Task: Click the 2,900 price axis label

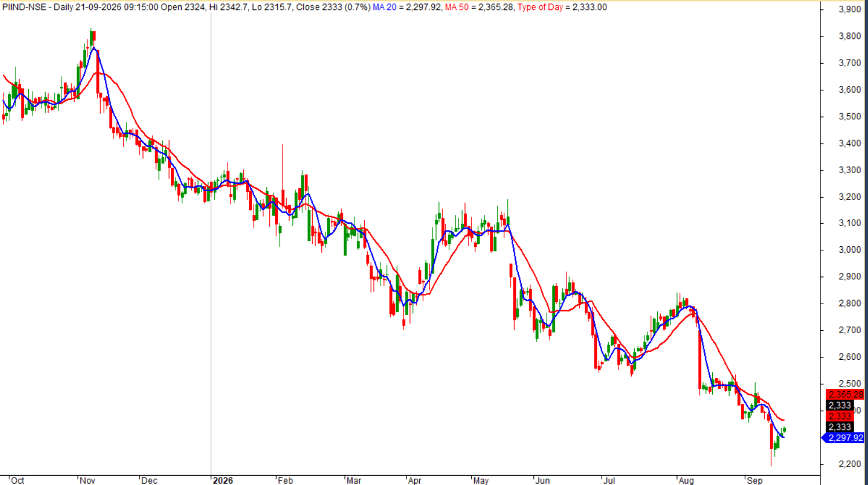Action: click(x=849, y=276)
